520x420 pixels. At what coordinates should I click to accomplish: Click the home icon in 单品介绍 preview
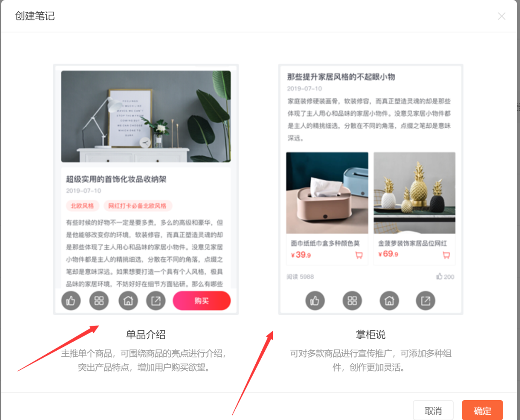(128, 301)
